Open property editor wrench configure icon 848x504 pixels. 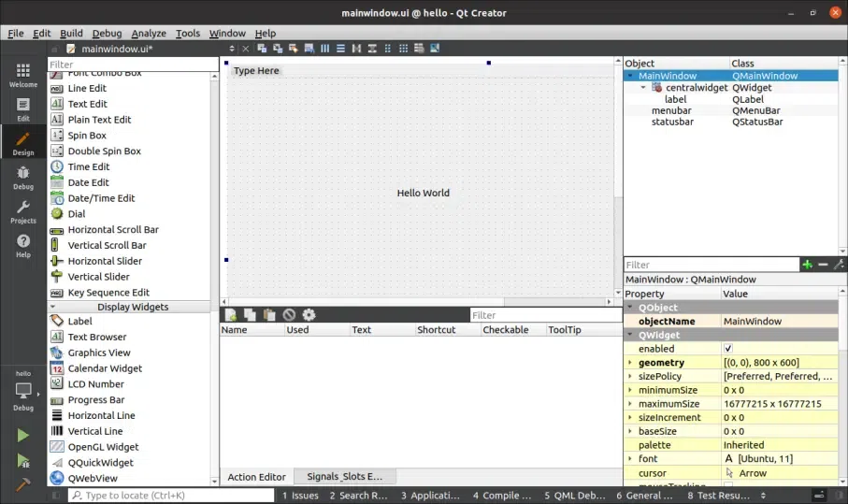click(x=839, y=265)
